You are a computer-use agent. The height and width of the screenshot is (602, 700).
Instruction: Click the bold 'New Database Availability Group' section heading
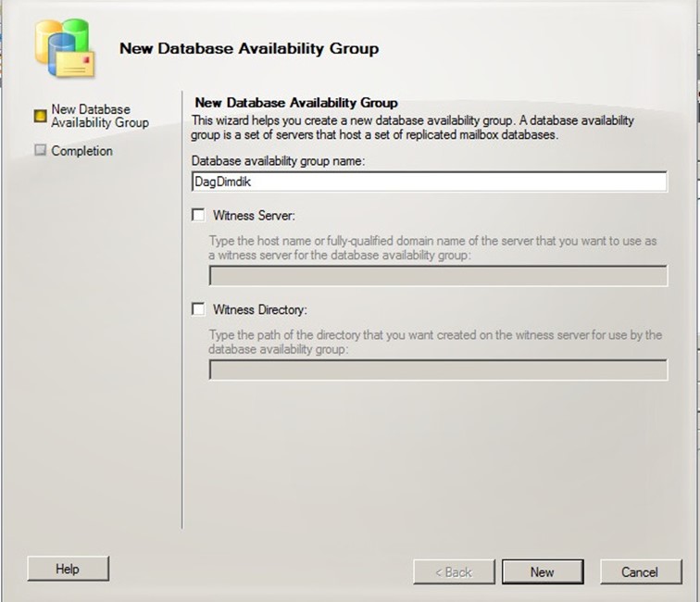click(x=296, y=103)
